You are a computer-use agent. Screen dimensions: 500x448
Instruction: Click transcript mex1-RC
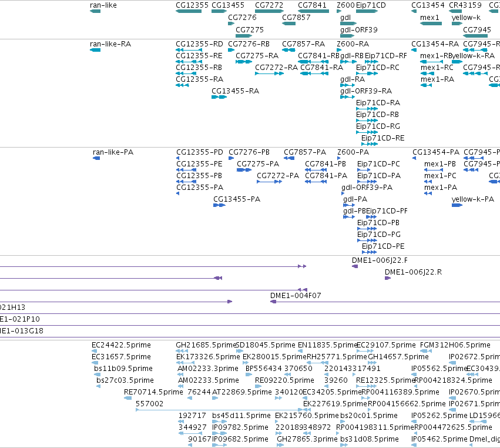(x=437, y=68)
